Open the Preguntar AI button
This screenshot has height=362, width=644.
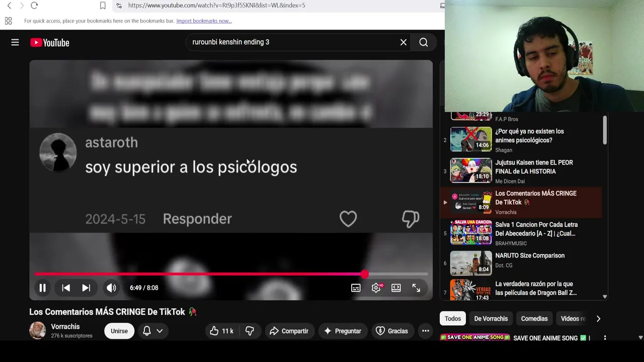pyautogui.click(x=343, y=331)
